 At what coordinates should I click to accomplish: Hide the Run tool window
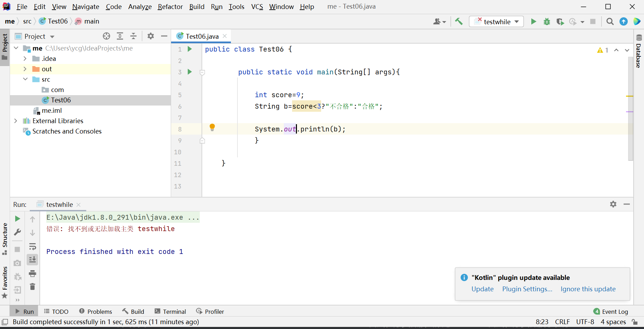[627, 204]
